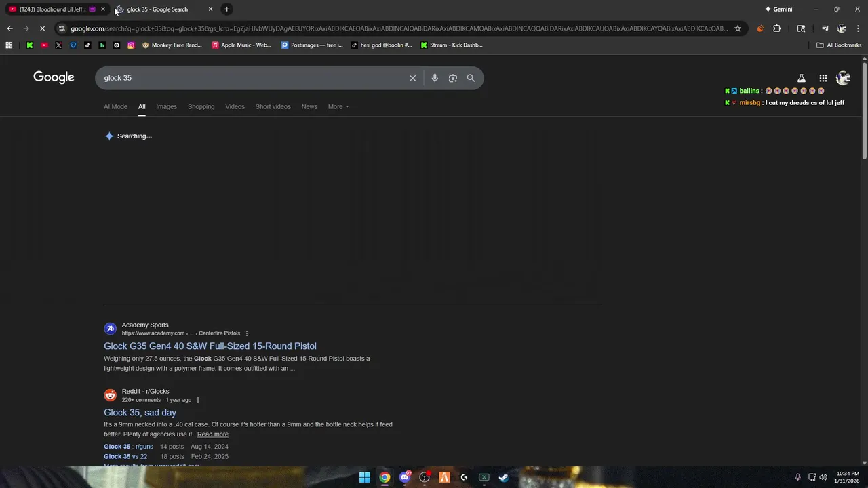Go back to previous page

point(9,28)
